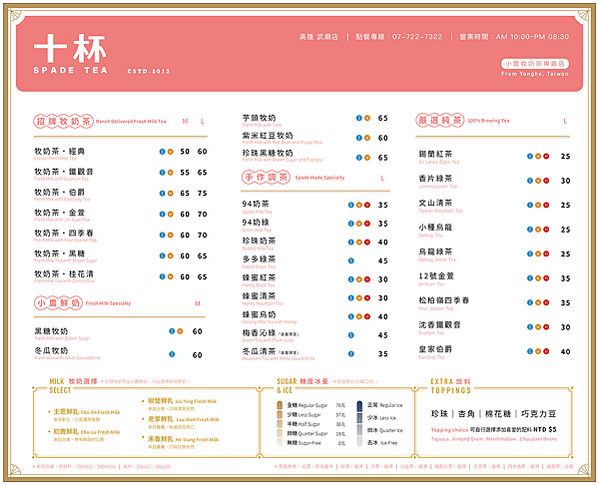Click the 小農鮮奶 section heading
The width and height of the screenshot is (599, 485).
click(x=58, y=303)
